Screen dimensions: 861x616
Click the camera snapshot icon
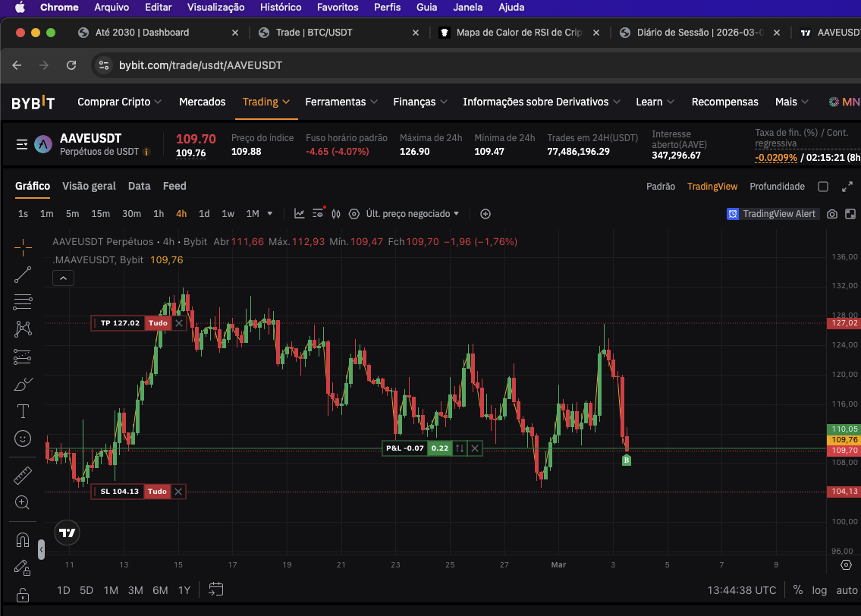(x=832, y=214)
